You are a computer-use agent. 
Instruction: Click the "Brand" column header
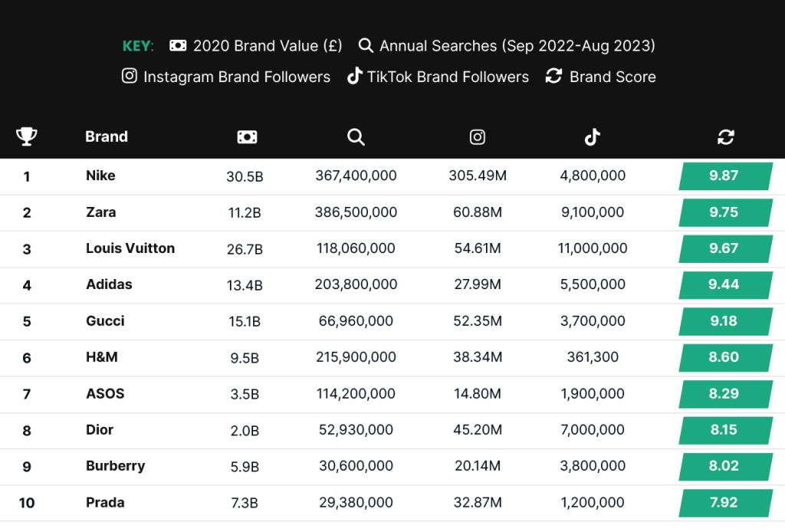[106, 136]
